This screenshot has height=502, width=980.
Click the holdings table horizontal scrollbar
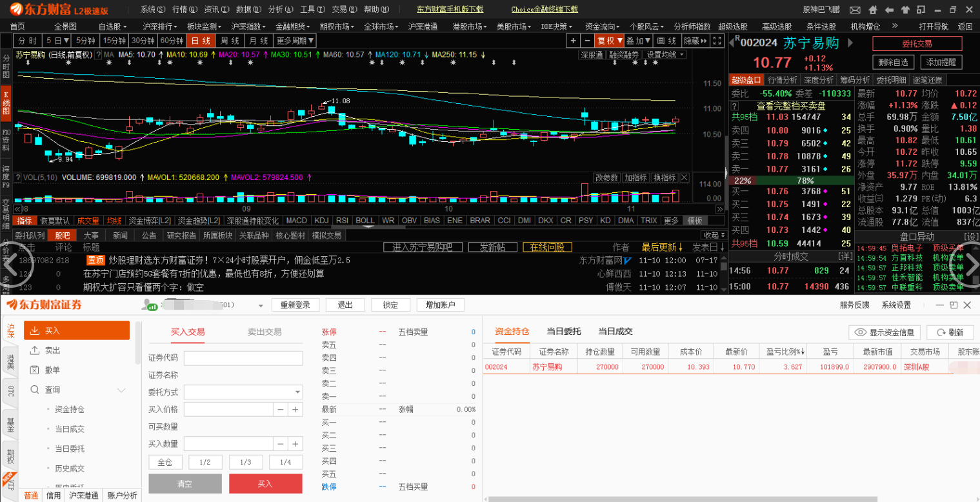pyautogui.click(x=683, y=499)
